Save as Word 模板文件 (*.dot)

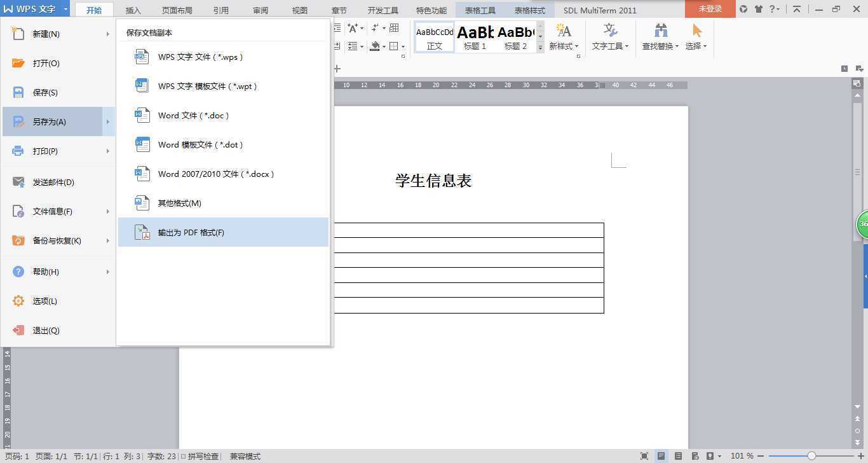223,144
